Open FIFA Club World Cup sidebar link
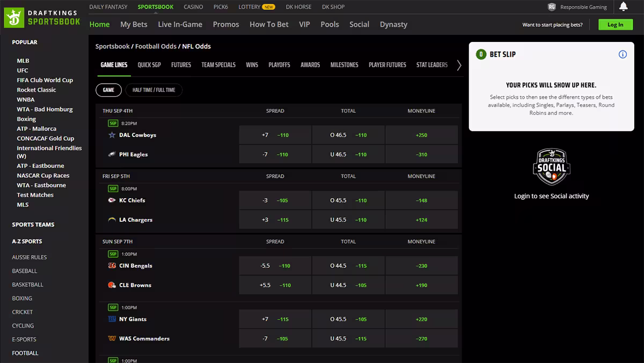644x363 pixels. [x=45, y=80]
